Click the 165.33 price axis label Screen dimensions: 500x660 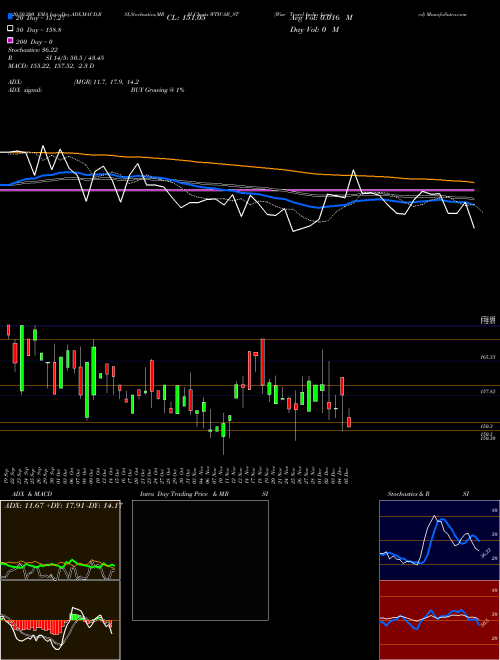pyautogui.click(x=488, y=357)
